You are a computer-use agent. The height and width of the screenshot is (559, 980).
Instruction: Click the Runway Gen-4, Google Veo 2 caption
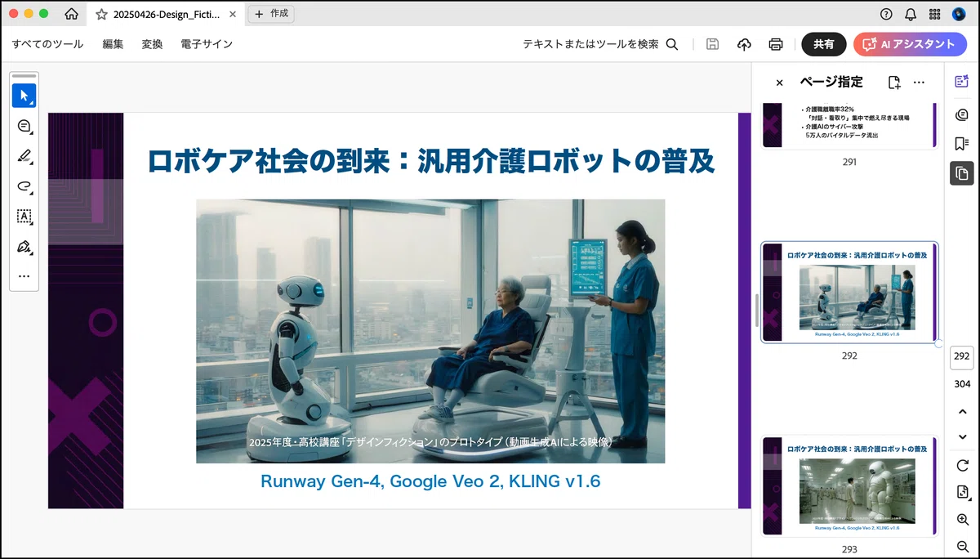point(430,481)
